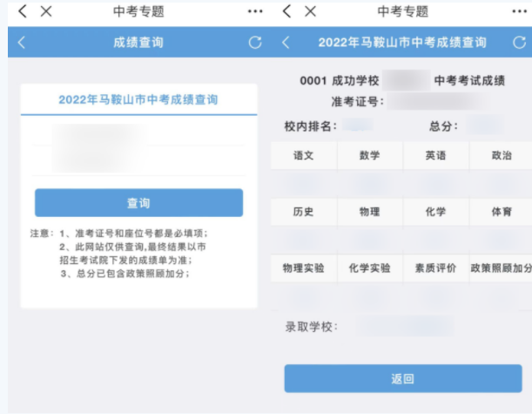Go back using chevron in 成绩查询 header

(x=22, y=42)
